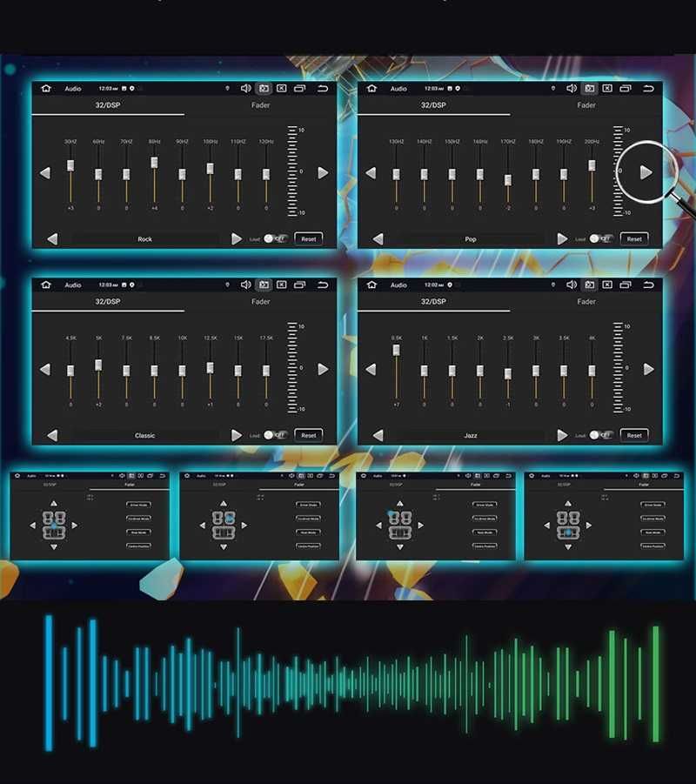This screenshot has height=784, width=696.
Task: Toggle the Loud switch in the Pop panel
Action: 601,238
